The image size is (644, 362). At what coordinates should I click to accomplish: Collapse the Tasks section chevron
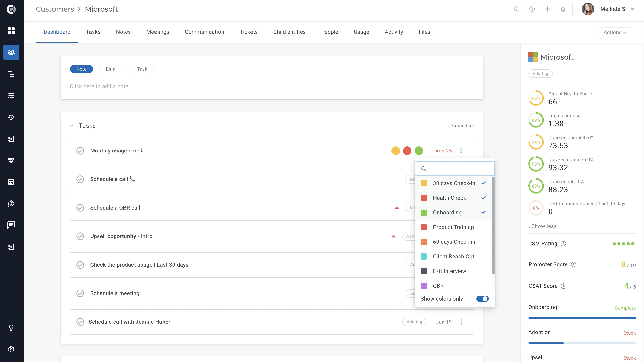pyautogui.click(x=72, y=125)
